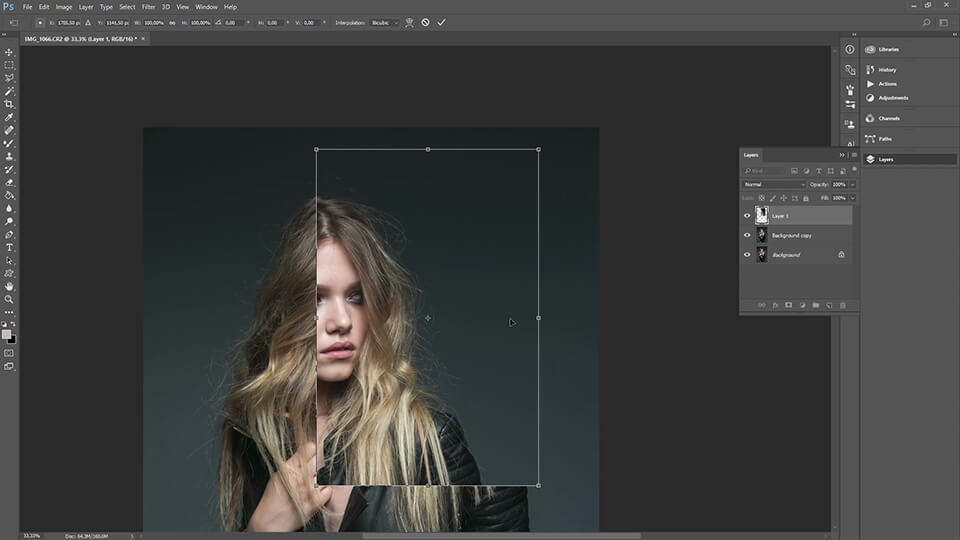Hide Layer 1 with its eye icon

(x=747, y=216)
